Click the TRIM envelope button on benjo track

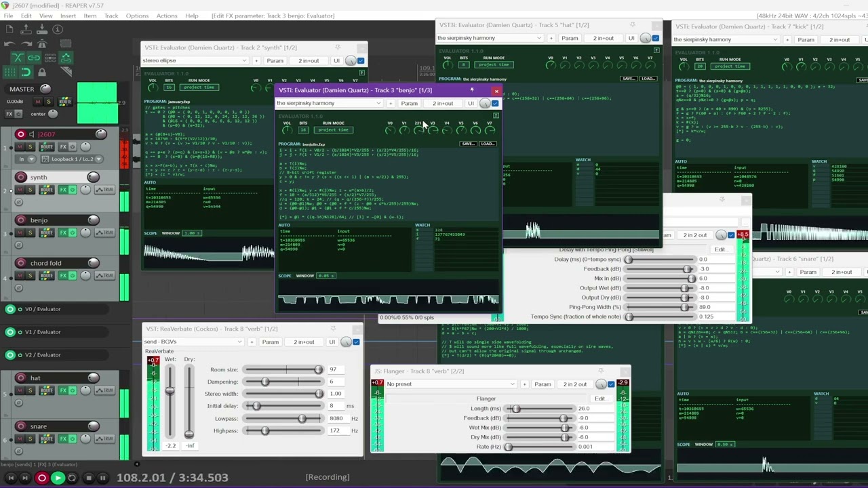tap(104, 232)
